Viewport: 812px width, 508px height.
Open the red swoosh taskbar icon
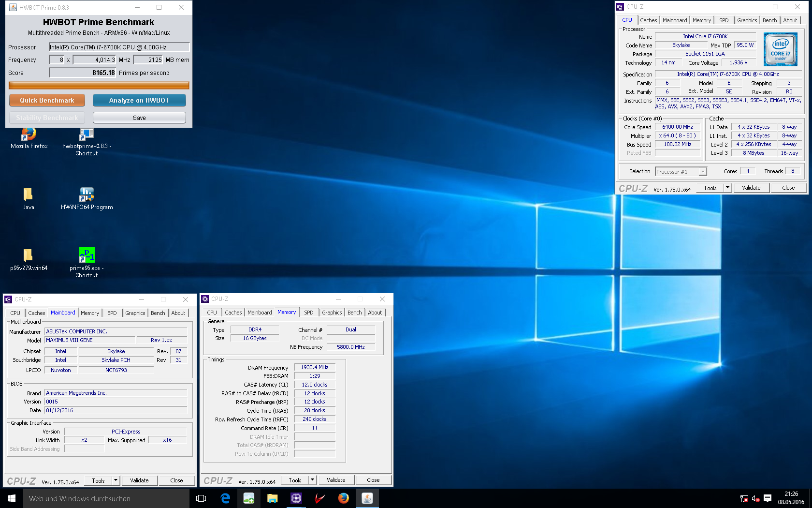point(320,498)
